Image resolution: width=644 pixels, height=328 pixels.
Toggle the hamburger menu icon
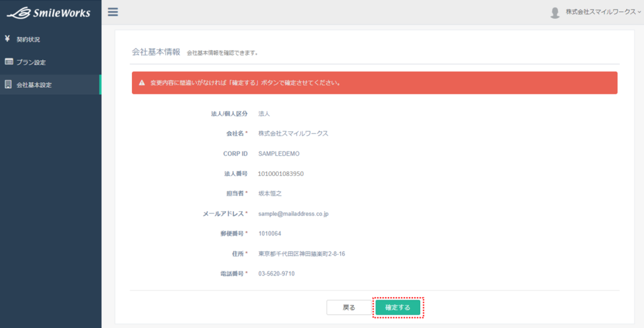pos(113,12)
